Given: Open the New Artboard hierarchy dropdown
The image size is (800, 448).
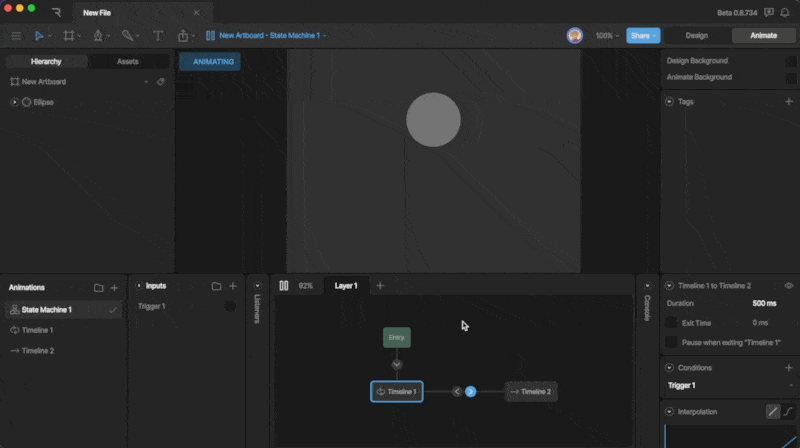Looking at the screenshot, I should (146, 82).
